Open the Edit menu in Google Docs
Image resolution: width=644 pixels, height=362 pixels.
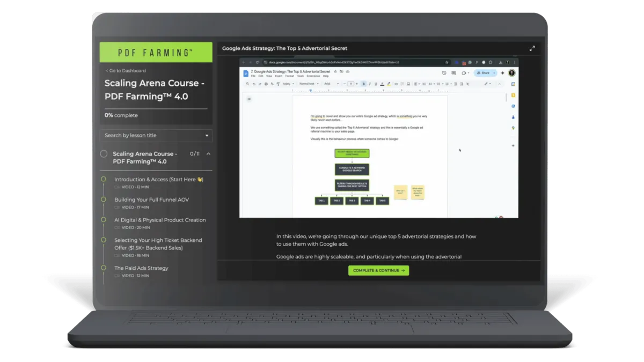click(261, 76)
